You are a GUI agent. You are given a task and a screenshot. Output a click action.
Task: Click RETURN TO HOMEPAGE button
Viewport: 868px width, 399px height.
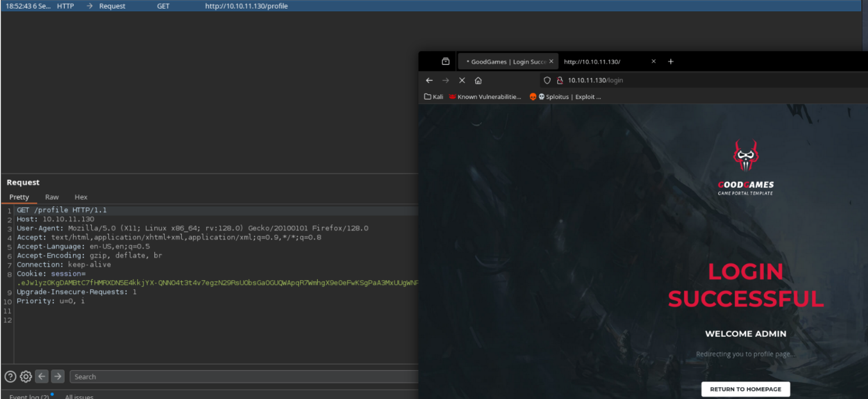pos(746,389)
